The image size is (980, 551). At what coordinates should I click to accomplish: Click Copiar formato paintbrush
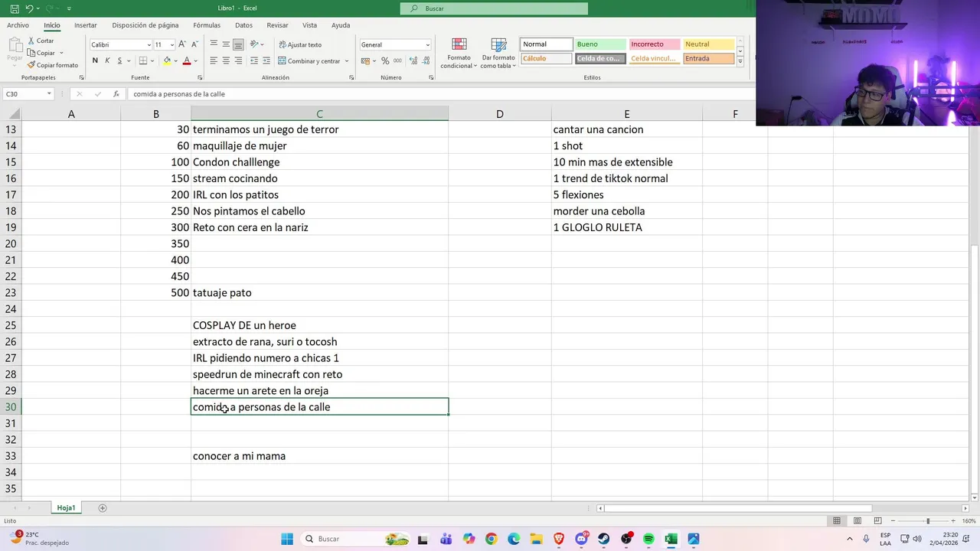[52, 65]
